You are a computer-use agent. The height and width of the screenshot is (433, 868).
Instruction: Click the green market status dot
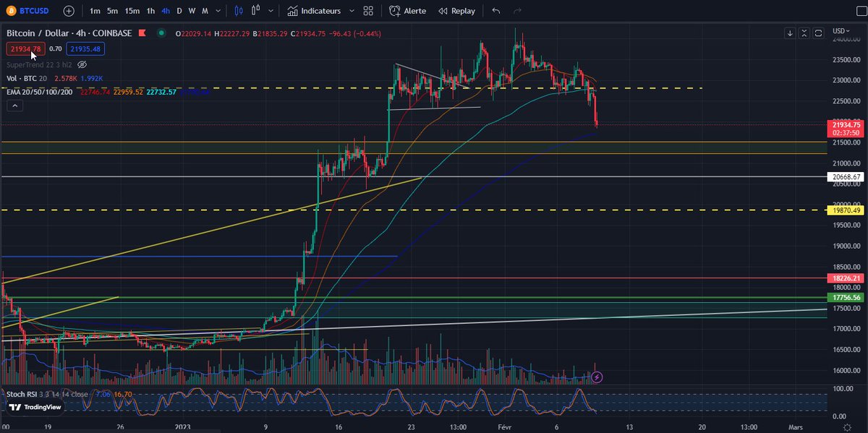click(x=161, y=33)
